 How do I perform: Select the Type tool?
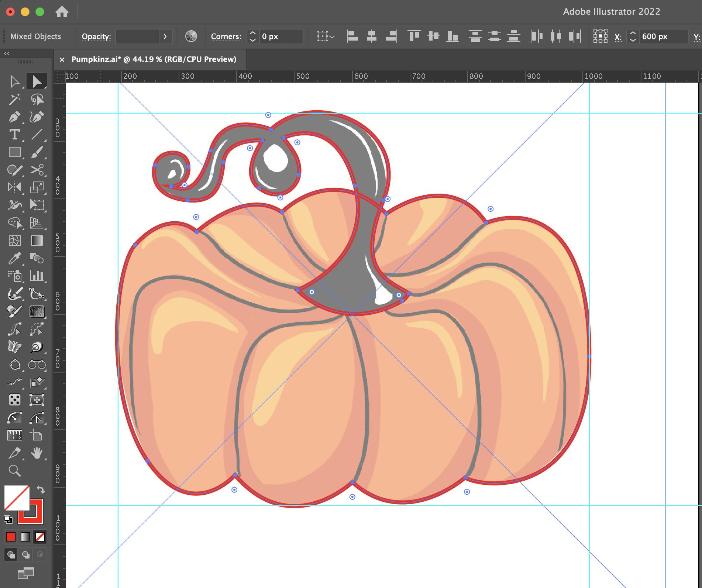(x=15, y=135)
